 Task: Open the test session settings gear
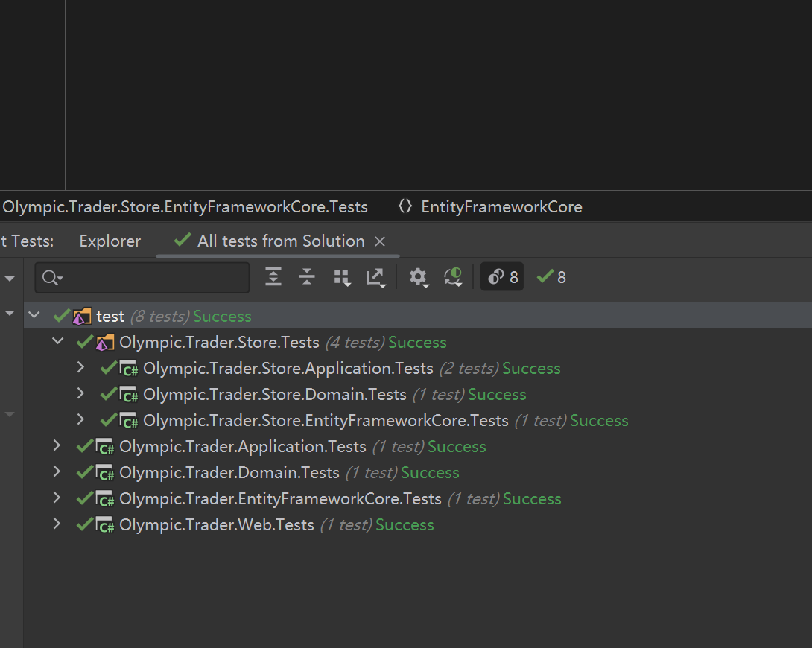(x=418, y=278)
